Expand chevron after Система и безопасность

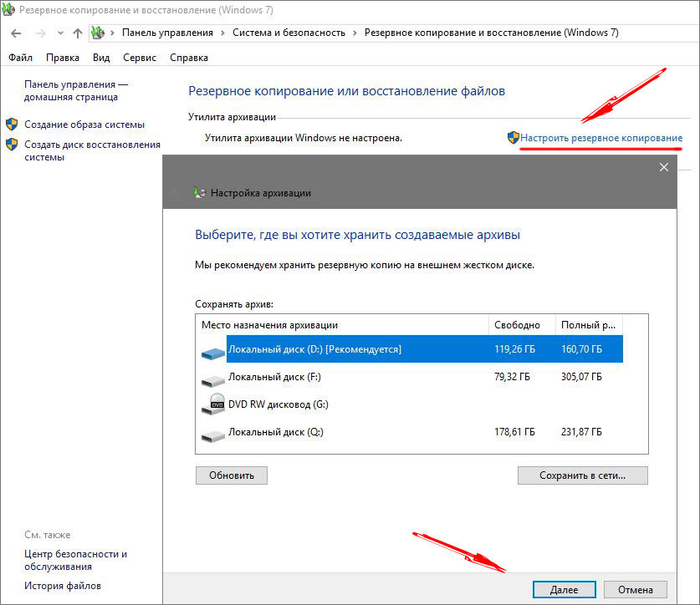[x=355, y=33]
